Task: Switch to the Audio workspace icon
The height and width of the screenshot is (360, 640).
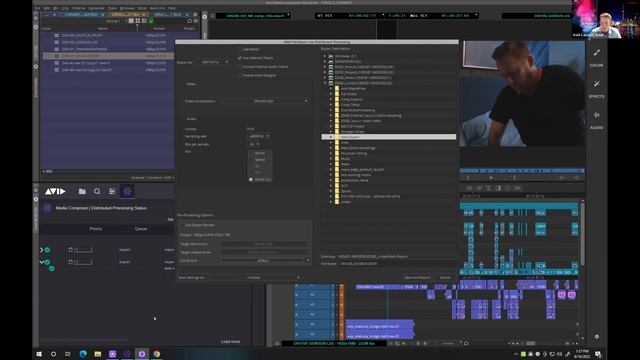Action: pos(597,115)
